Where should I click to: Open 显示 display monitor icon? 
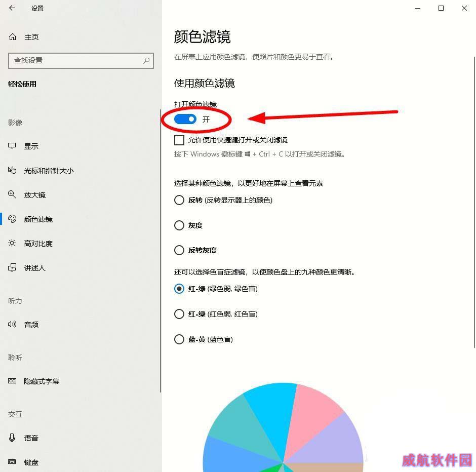pyautogui.click(x=12, y=146)
